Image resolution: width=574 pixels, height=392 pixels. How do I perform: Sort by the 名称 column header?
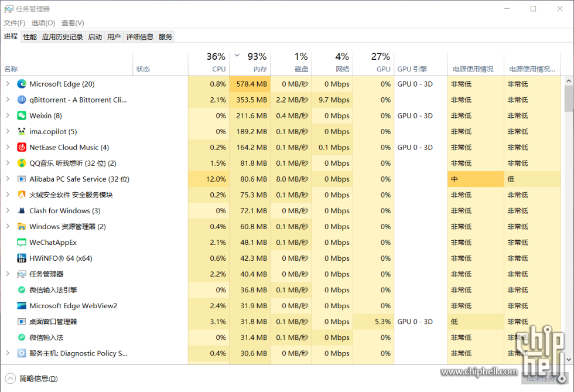click(x=67, y=64)
